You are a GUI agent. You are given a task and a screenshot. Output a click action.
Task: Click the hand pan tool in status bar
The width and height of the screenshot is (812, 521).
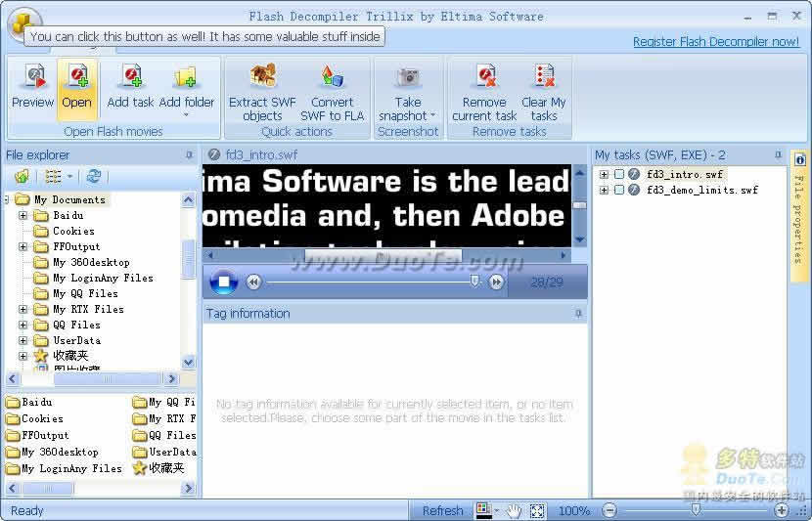pyautogui.click(x=514, y=511)
